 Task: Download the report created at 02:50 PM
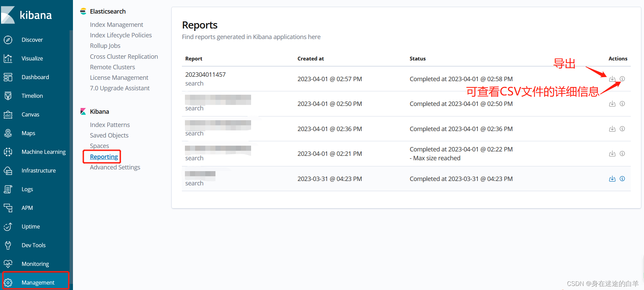(x=612, y=104)
